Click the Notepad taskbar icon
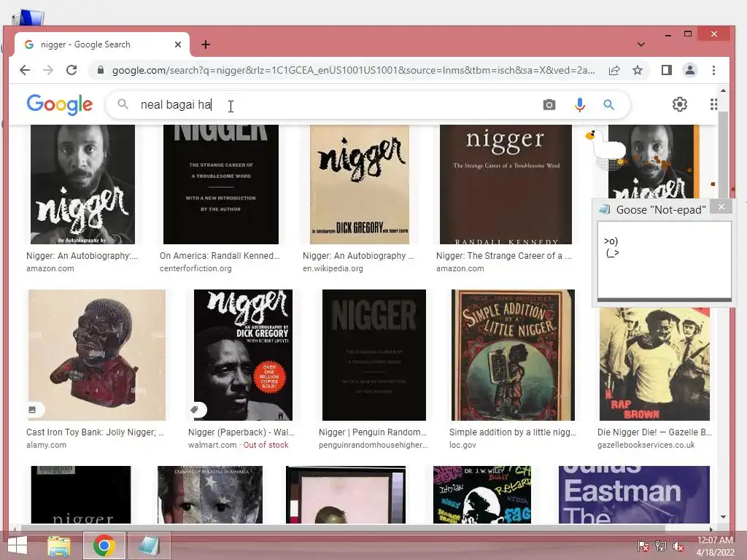The height and width of the screenshot is (560, 747). point(149,545)
